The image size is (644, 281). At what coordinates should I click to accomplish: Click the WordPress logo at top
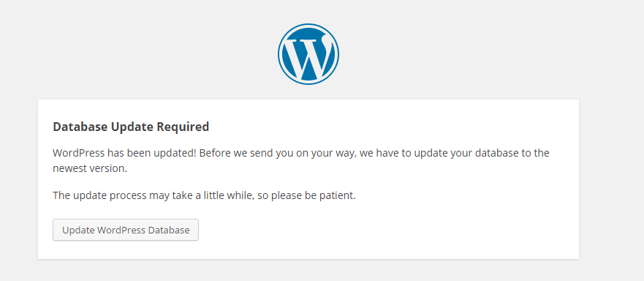tap(308, 54)
